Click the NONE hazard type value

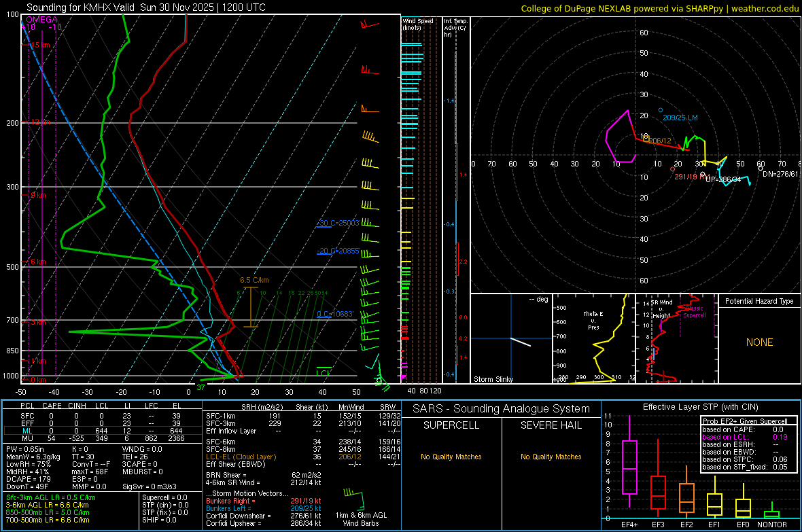pos(759,342)
